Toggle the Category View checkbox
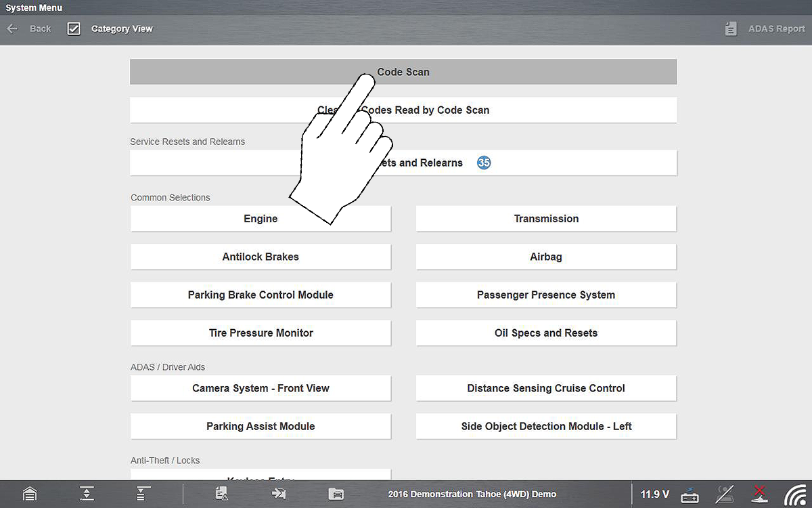812x508 pixels. coord(74,29)
